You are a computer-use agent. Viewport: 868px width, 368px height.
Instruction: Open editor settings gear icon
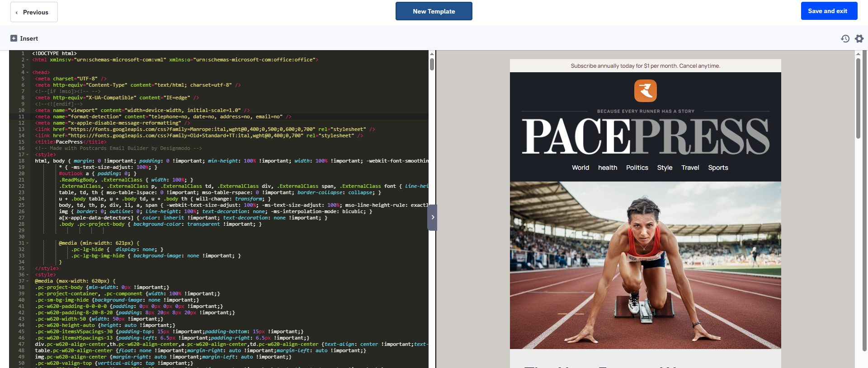(859, 38)
